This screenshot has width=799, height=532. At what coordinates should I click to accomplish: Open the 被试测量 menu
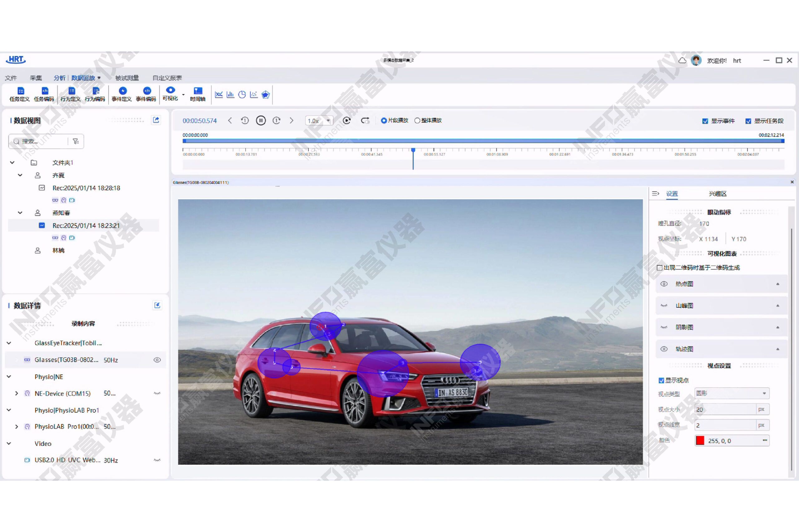(127, 78)
